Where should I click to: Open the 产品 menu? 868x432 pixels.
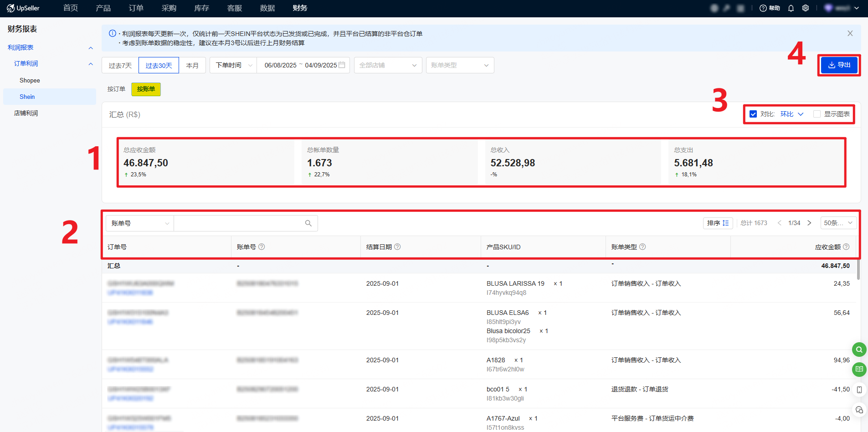pyautogui.click(x=103, y=8)
